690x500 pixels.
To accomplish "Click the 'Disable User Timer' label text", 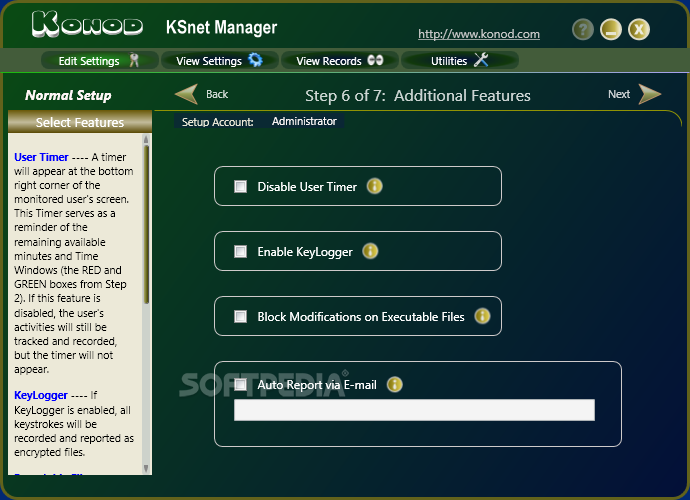I will coord(307,187).
